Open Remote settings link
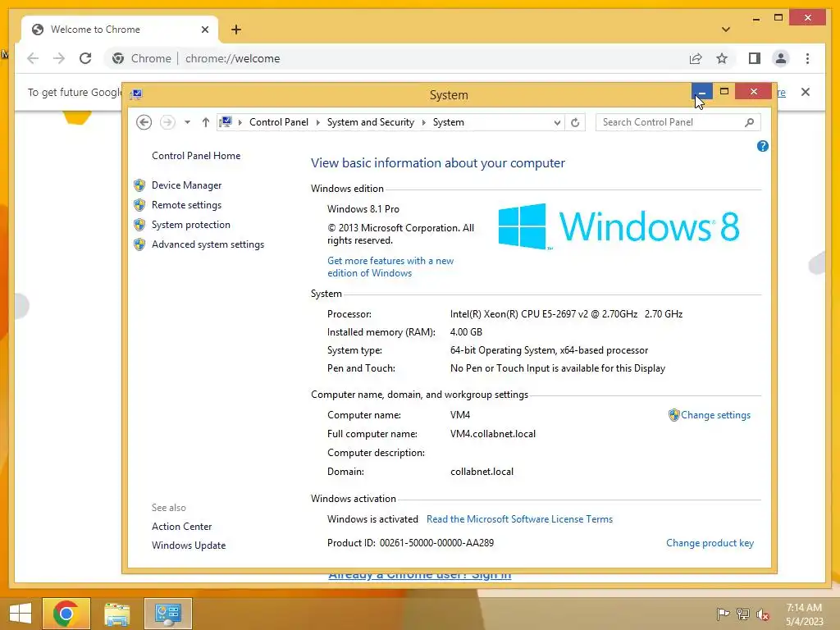The height and width of the screenshot is (630, 840). point(186,205)
